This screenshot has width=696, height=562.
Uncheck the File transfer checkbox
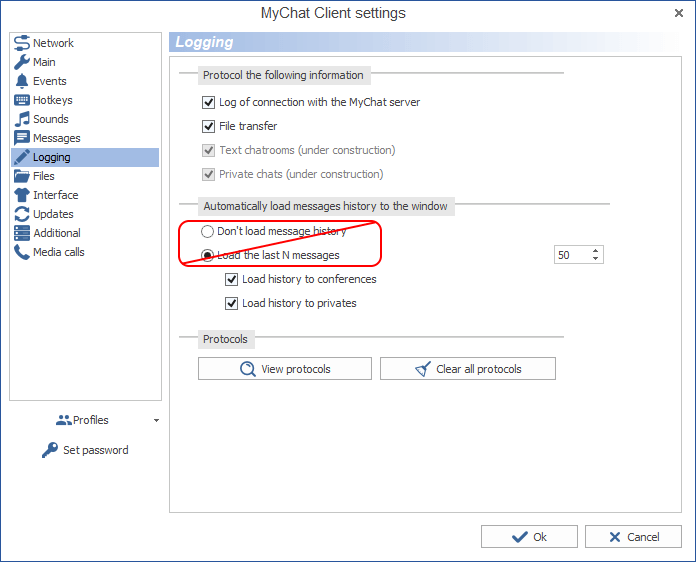pos(209,127)
